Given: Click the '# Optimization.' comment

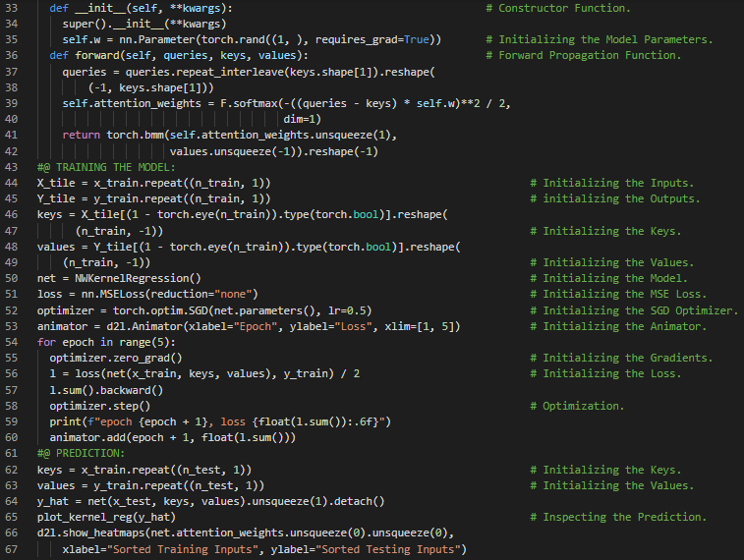Looking at the screenshot, I should point(583,406).
